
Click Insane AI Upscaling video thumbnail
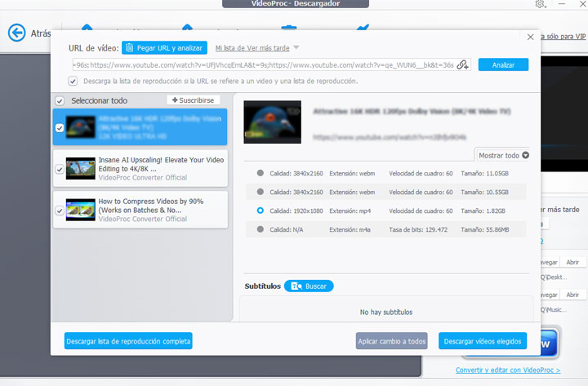81,168
